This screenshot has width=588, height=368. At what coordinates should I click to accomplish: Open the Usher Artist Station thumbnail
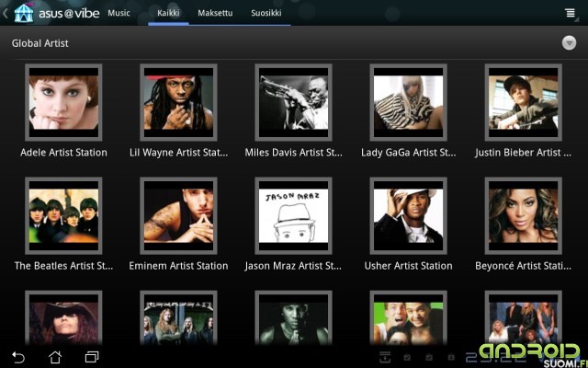click(x=408, y=216)
